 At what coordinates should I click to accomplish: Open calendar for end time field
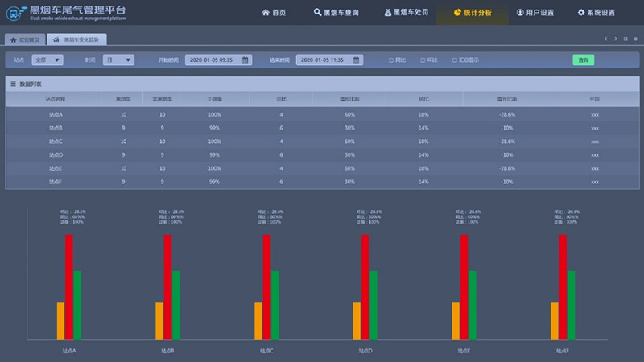tap(357, 60)
